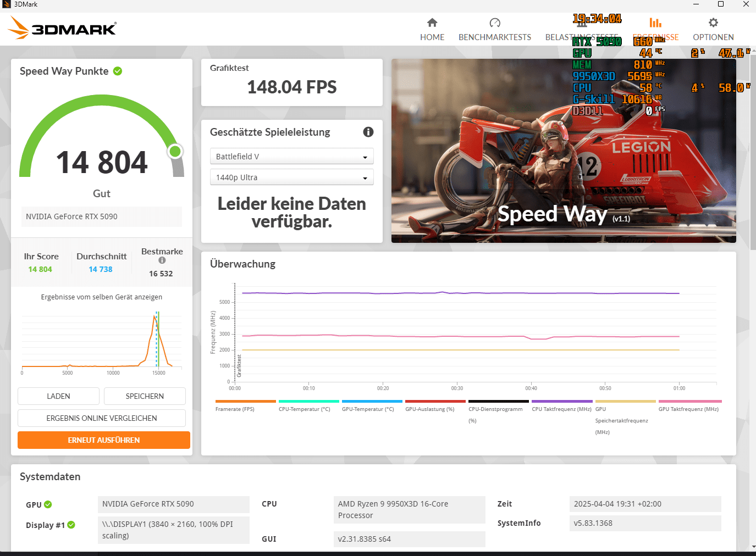Screen dimensions: 756x556
Task: Click the DISPLAY1 resolution value
Action: [174, 530]
